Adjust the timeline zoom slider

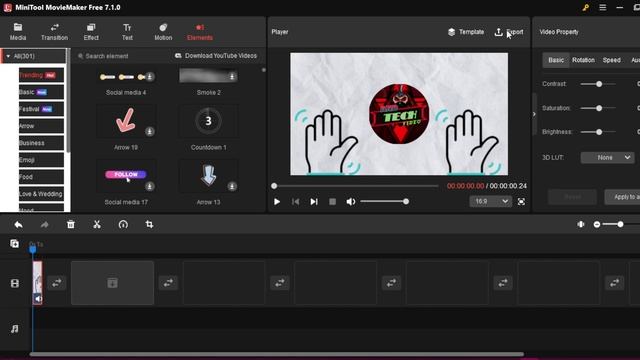coord(620,224)
